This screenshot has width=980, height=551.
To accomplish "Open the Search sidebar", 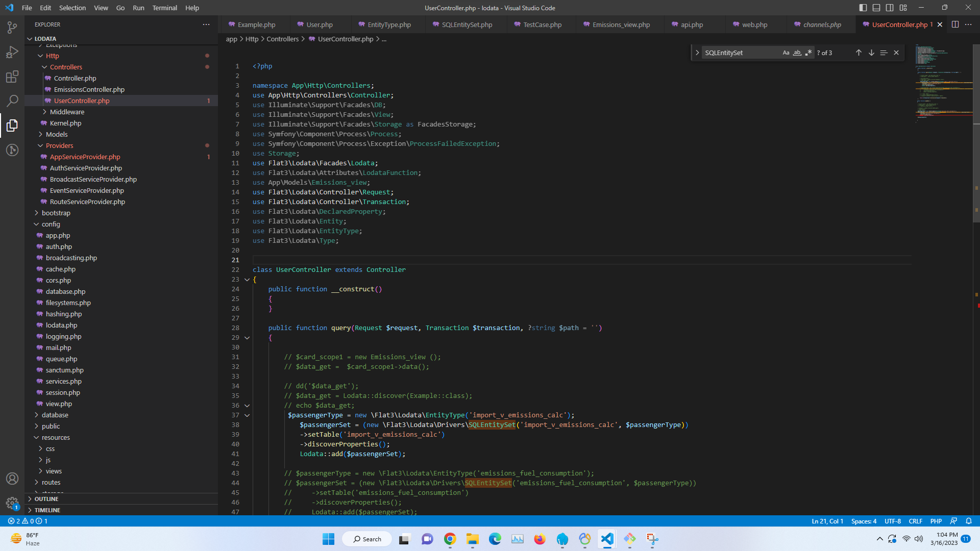I will 12,101.
